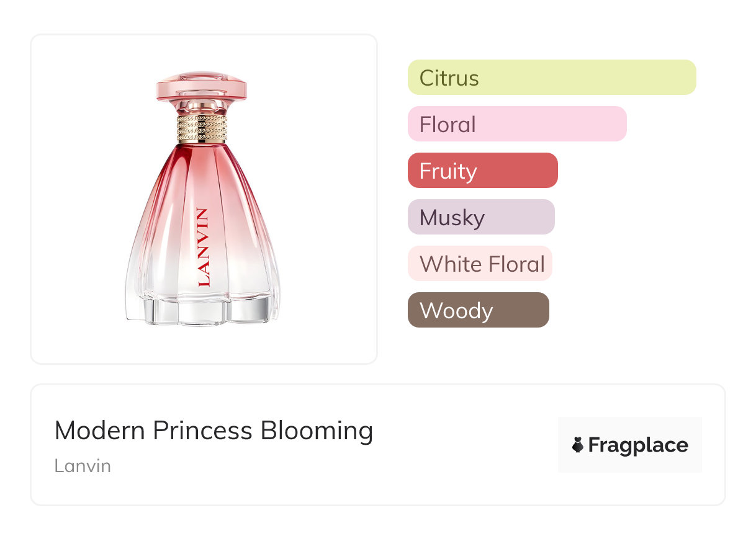Click the red LANVIN lettering on the bottle

pos(203,247)
